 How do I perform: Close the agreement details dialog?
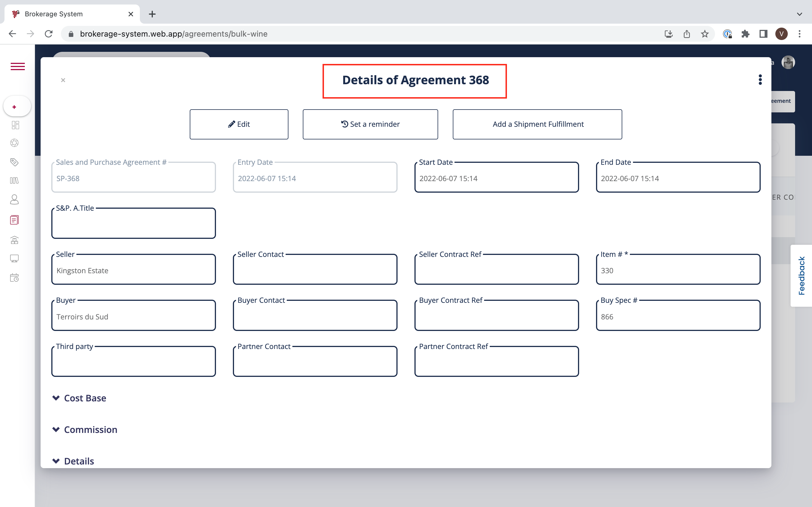tap(63, 80)
